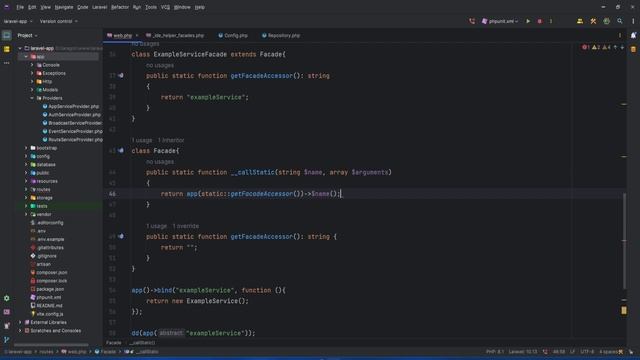Click overriding method gutter icon on line 37
The height and width of the screenshot is (360, 640).
(x=121, y=76)
